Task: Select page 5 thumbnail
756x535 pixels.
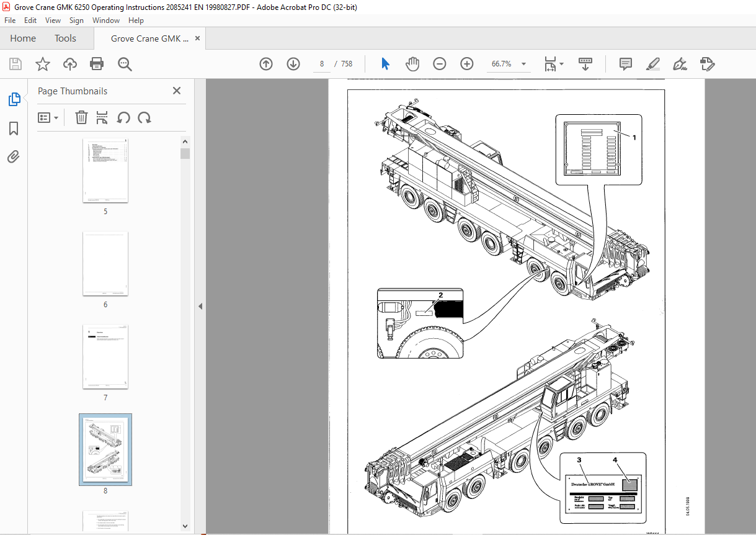Action: click(105, 171)
